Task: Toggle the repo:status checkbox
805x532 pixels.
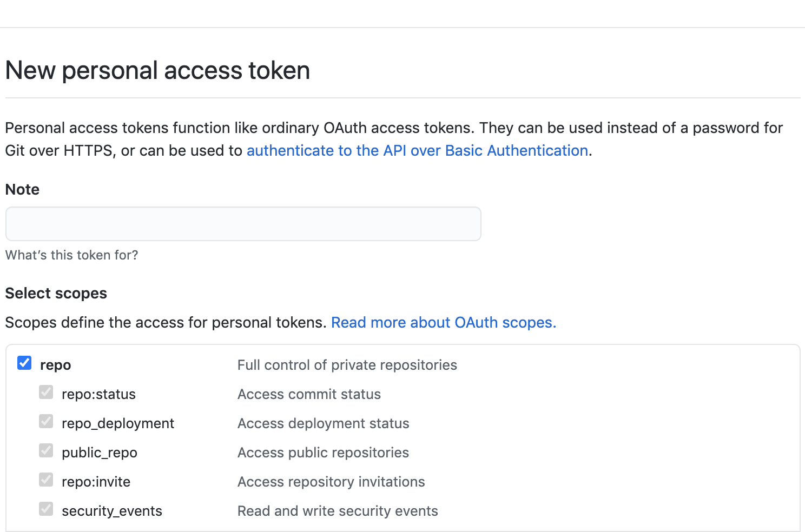Action: pyautogui.click(x=46, y=392)
